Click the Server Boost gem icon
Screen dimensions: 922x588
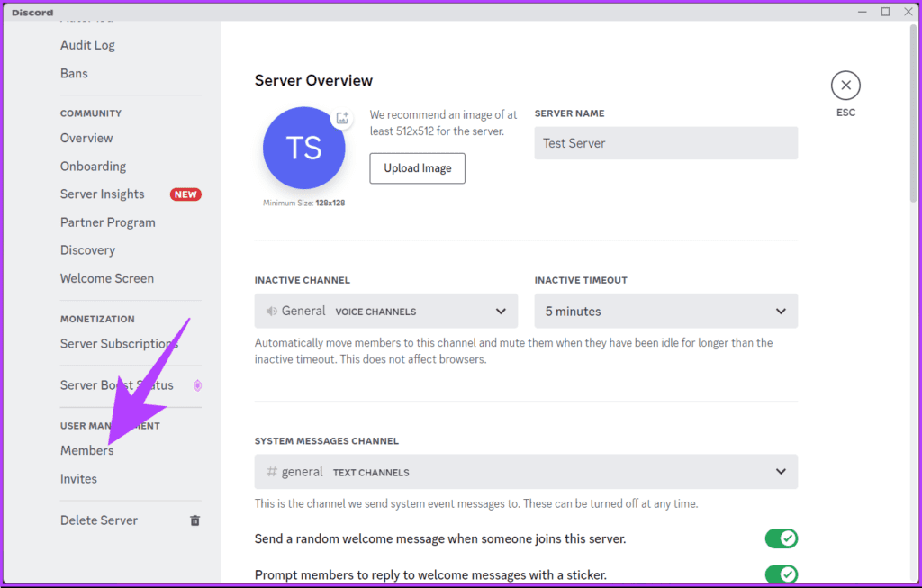197,385
